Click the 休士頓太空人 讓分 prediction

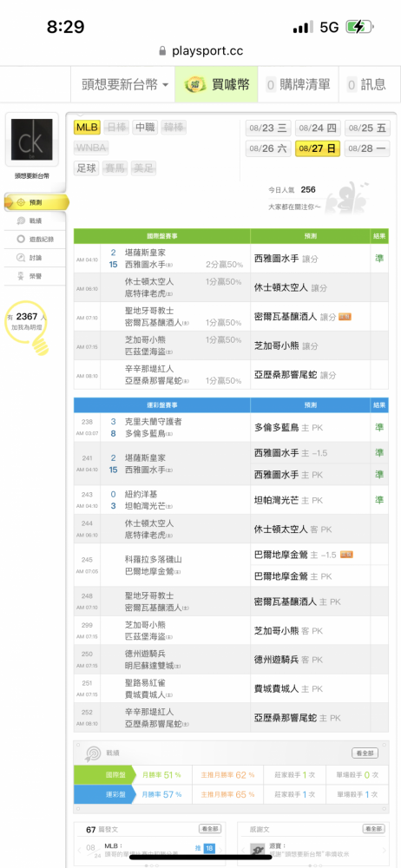(290, 288)
